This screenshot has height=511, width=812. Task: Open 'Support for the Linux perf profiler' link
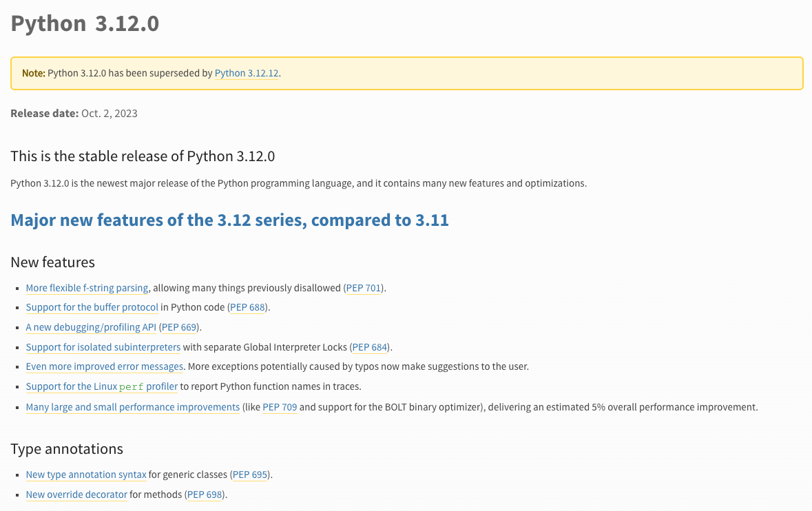coord(101,386)
